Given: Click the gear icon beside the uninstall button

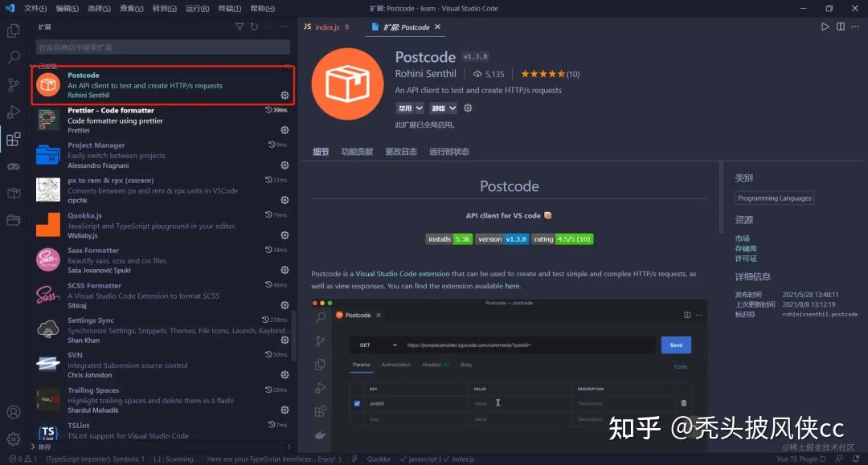Looking at the screenshot, I should [x=468, y=108].
